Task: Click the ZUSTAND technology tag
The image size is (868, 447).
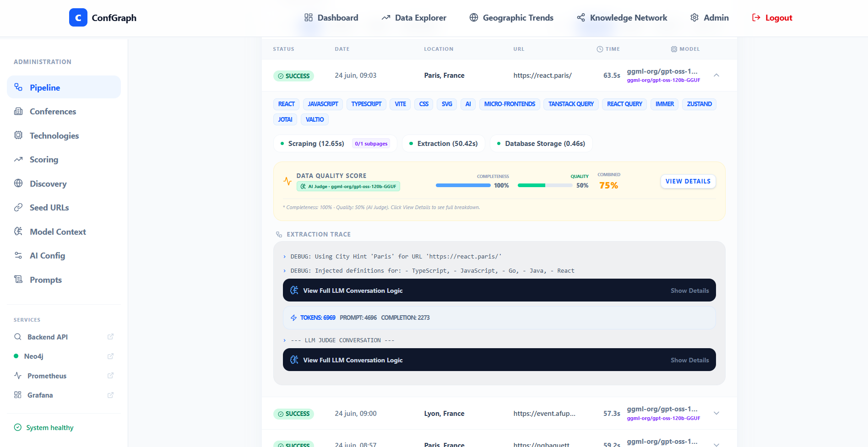Action: click(x=699, y=104)
